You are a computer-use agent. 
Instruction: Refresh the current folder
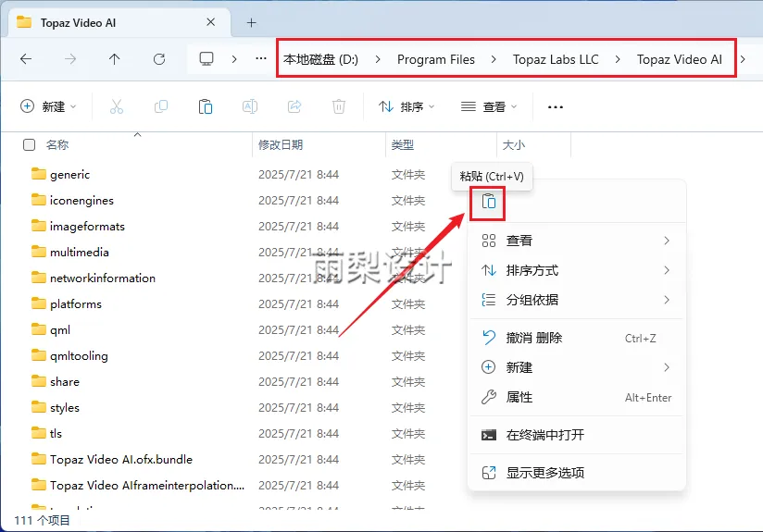(x=159, y=59)
